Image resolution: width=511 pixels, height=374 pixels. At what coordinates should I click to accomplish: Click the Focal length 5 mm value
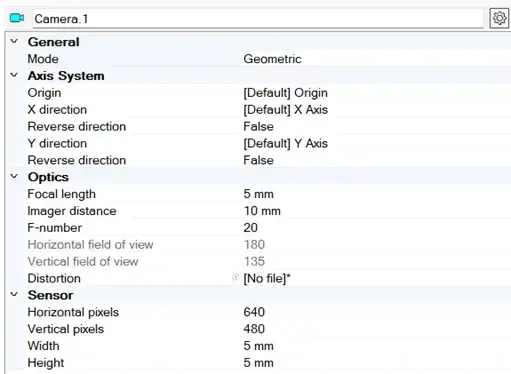tap(258, 194)
